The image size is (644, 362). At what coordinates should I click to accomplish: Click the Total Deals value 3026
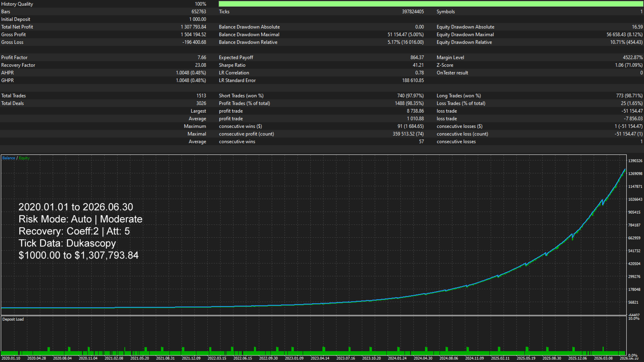click(201, 103)
